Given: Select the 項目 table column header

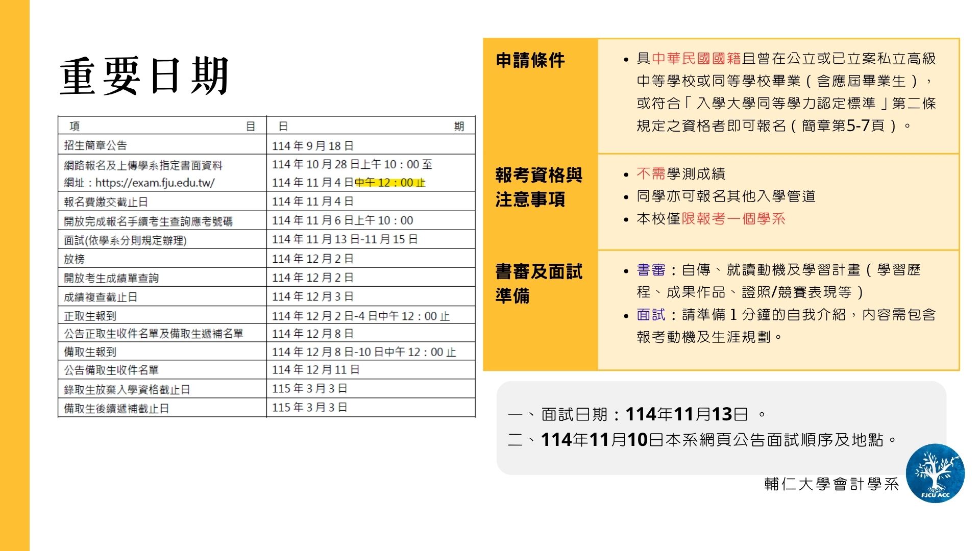Looking at the screenshot, I should 162,126.
